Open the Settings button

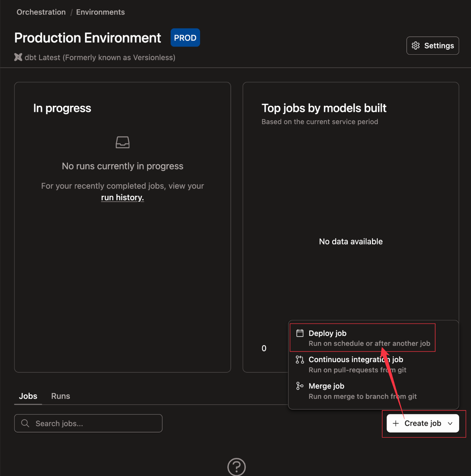point(433,46)
